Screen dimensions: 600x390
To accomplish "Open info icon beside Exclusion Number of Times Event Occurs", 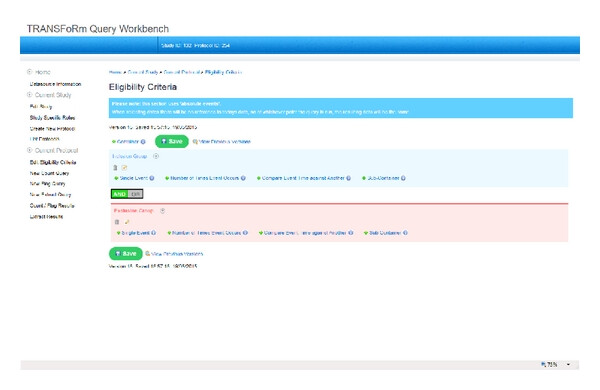I will [245, 233].
